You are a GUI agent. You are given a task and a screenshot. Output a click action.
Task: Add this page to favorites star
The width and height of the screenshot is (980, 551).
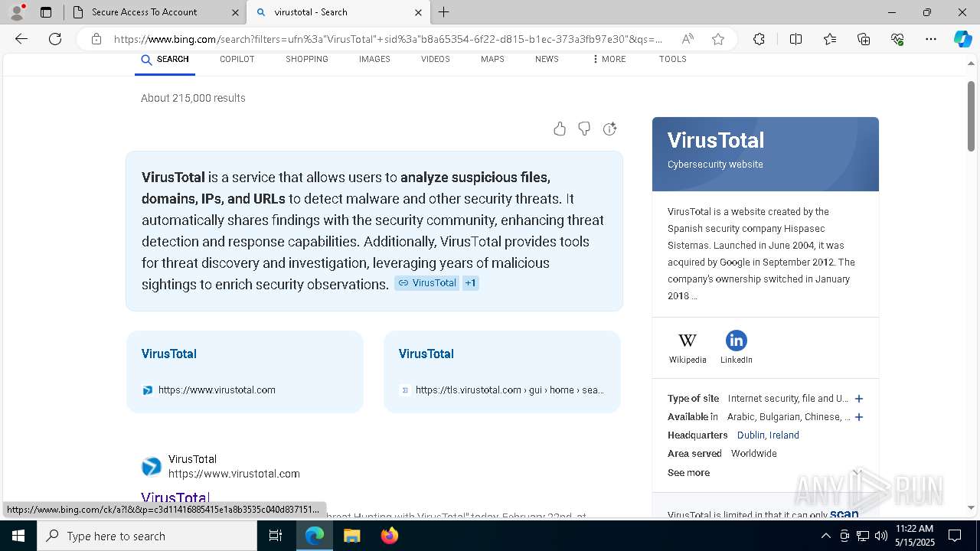pyautogui.click(x=718, y=39)
